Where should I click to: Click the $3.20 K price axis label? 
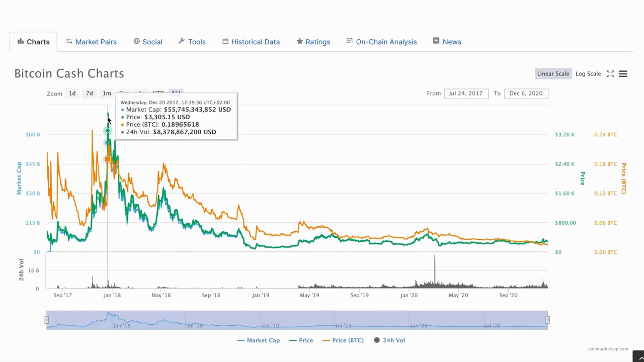565,135
